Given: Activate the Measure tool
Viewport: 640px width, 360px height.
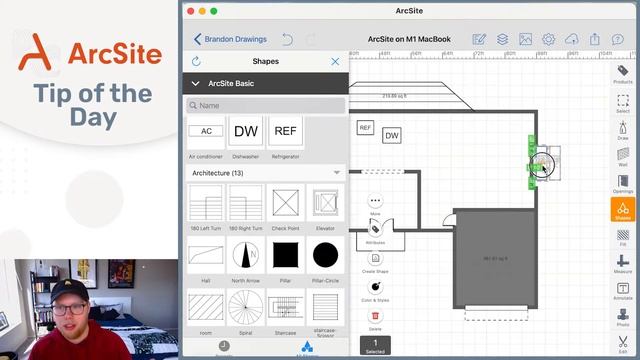Looking at the screenshot, I should click(622, 264).
